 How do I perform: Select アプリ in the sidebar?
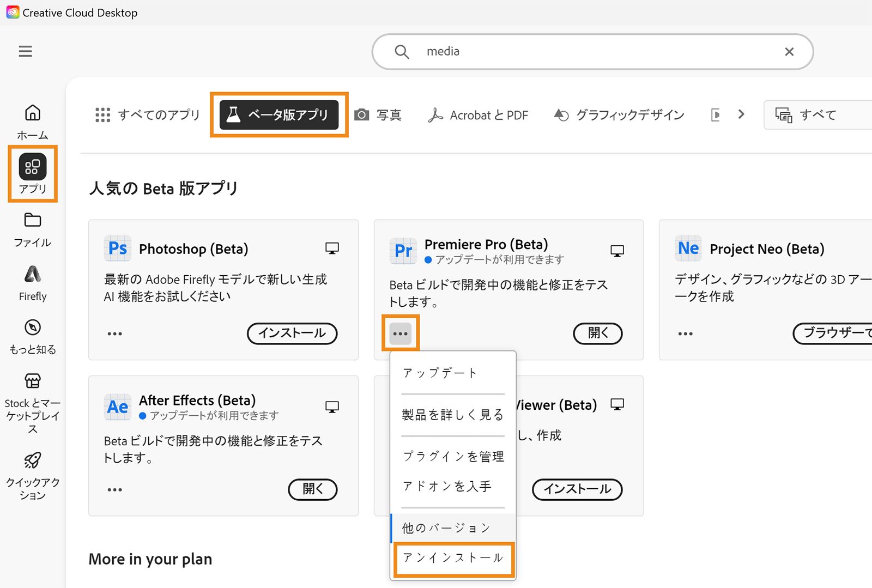(33, 174)
